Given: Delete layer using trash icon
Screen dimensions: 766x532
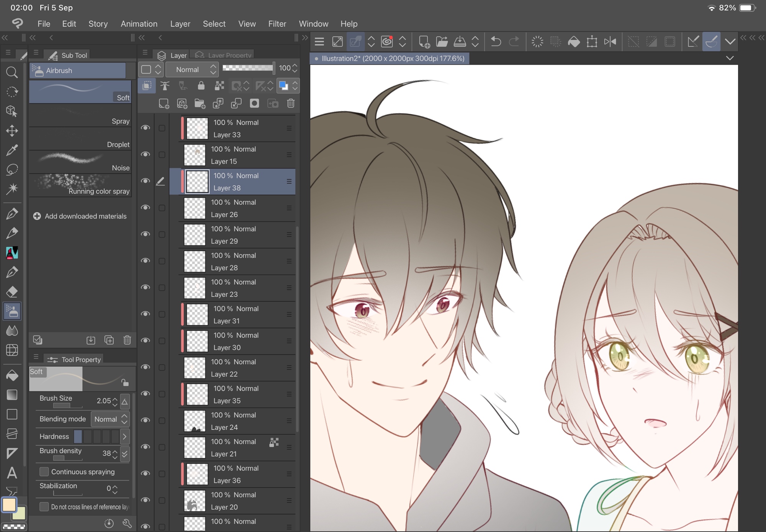Looking at the screenshot, I should pyautogui.click(x=291, y=103).
